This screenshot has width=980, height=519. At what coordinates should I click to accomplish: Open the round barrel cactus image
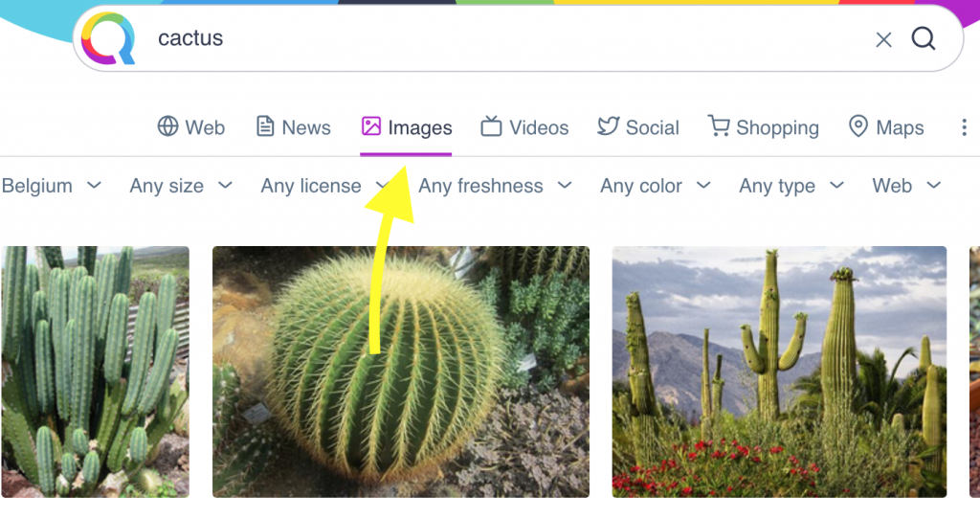400,372
